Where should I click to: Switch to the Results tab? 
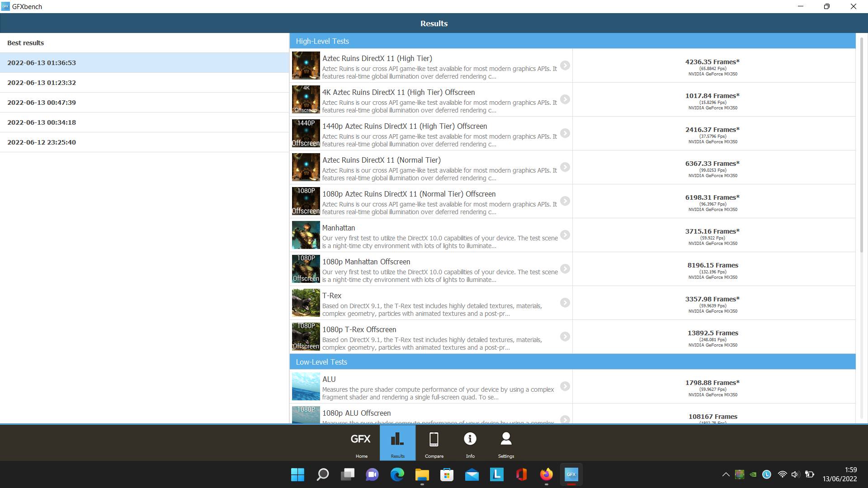coord(397,443)
